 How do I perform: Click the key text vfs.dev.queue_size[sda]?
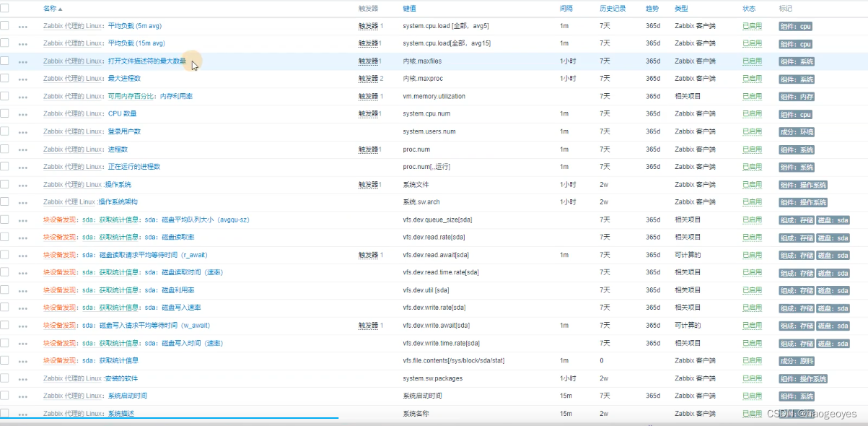(x=437, y=219)
